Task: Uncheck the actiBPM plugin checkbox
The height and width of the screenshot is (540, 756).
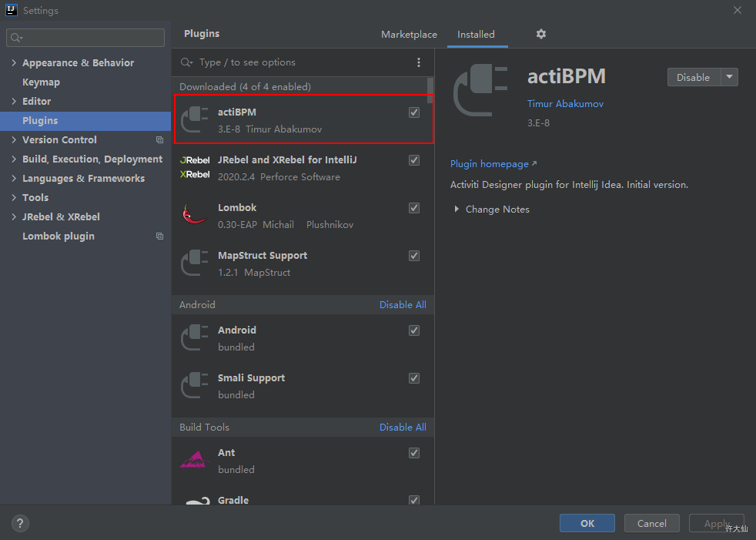Action: coord(414,112)
